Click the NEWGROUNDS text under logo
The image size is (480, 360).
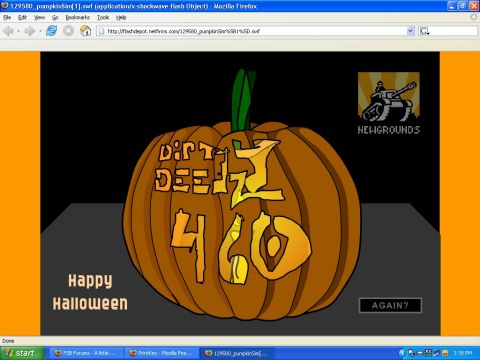point(389,130)
